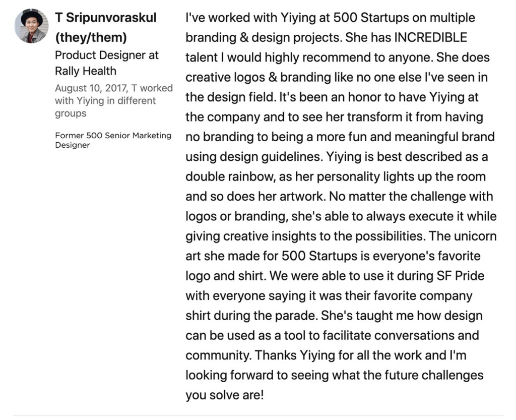Select the (they/them) pronouns text
Viewport: 516px width, 420px height.
pos(91,37)
